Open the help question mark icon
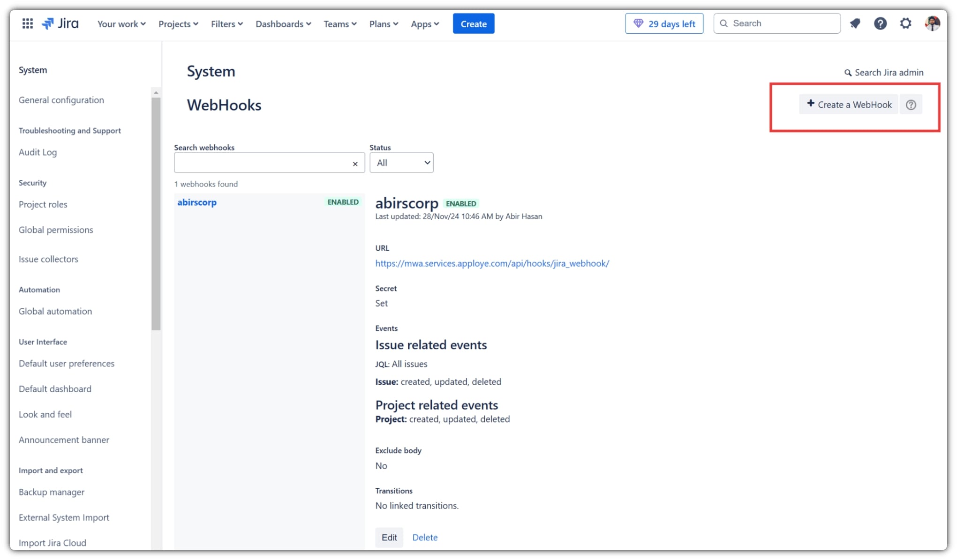 pos(880,23)
